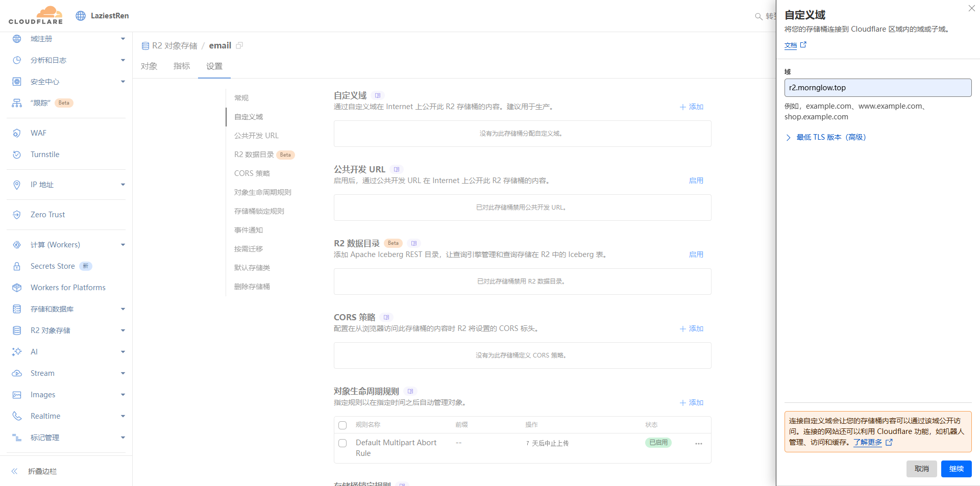Open docs icon beside 自定义域 heading
This screenshot has width=980, height=486.
(378, 95)
